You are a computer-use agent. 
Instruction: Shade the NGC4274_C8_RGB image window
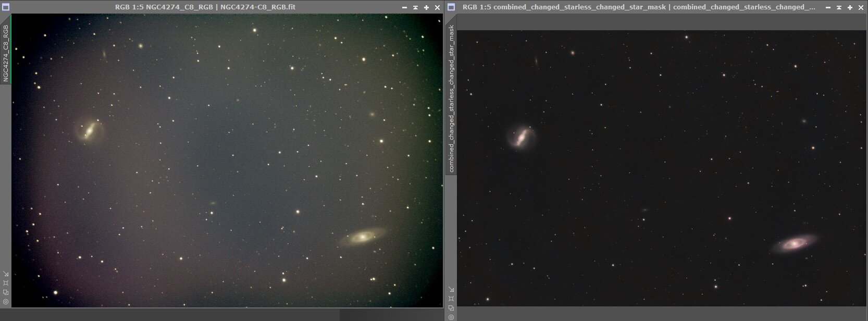(x=415, y=8)
